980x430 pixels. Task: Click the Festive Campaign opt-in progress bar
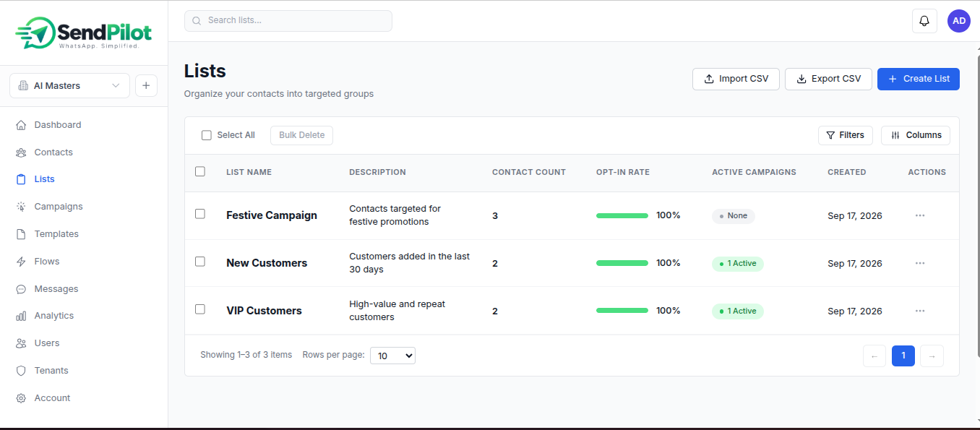point(622,215)
